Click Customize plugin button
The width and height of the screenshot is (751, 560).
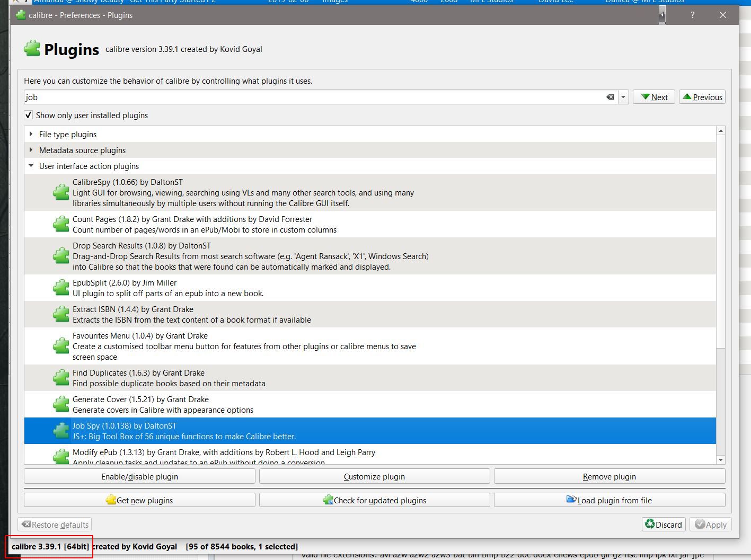[x=374, y=476]
